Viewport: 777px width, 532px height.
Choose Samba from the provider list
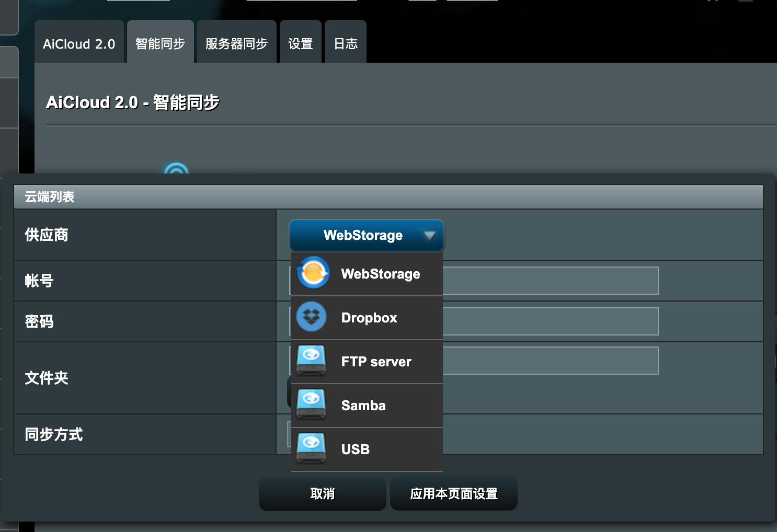tap(367, 406)
